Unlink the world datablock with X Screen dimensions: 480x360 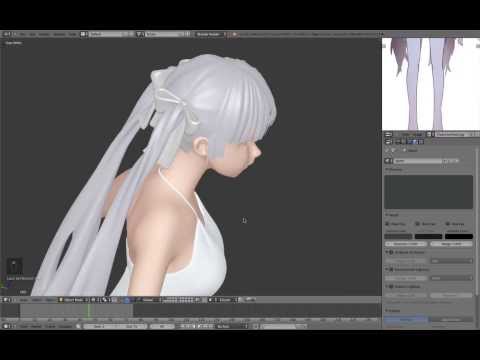coord(457,161)
